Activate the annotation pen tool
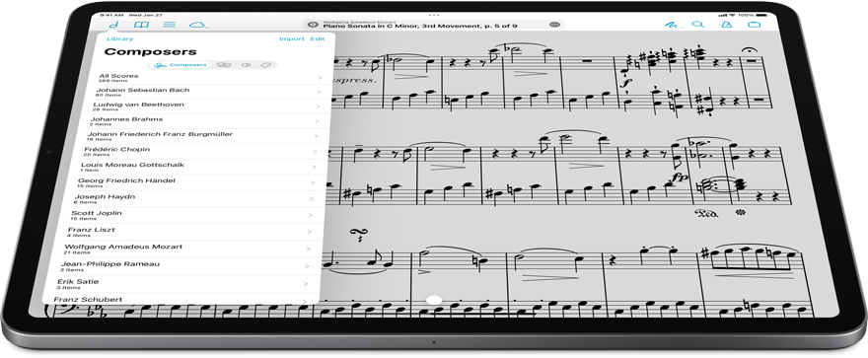This screenshot has height=358, width=868. point(672,25)
